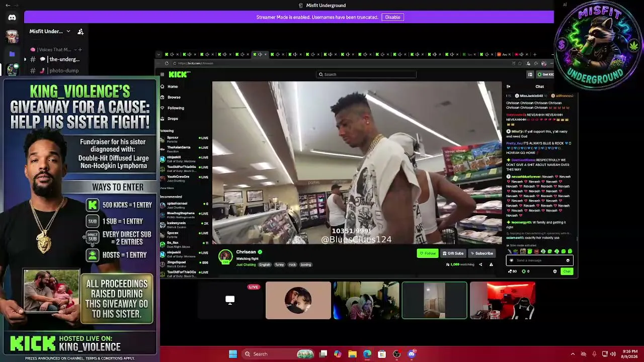Click in the Kick search field
The height and width of the screenshot is (362, 644).
click(x=366, y=74)
